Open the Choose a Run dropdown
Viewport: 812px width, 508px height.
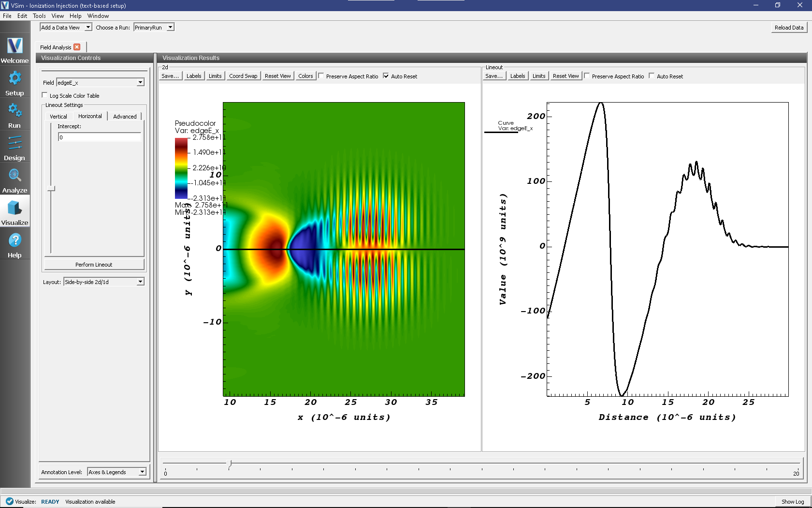tap(154, 27)
